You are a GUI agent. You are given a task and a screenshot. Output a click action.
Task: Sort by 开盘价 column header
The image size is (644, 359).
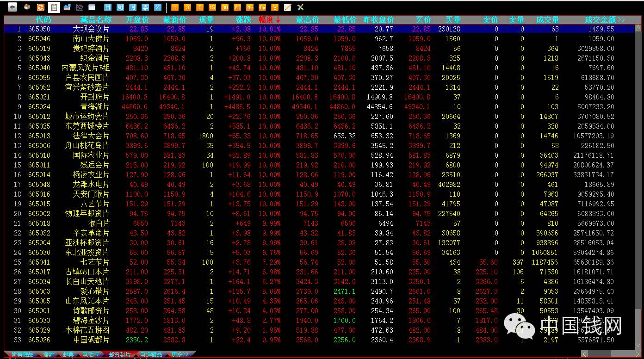[137, 20]
